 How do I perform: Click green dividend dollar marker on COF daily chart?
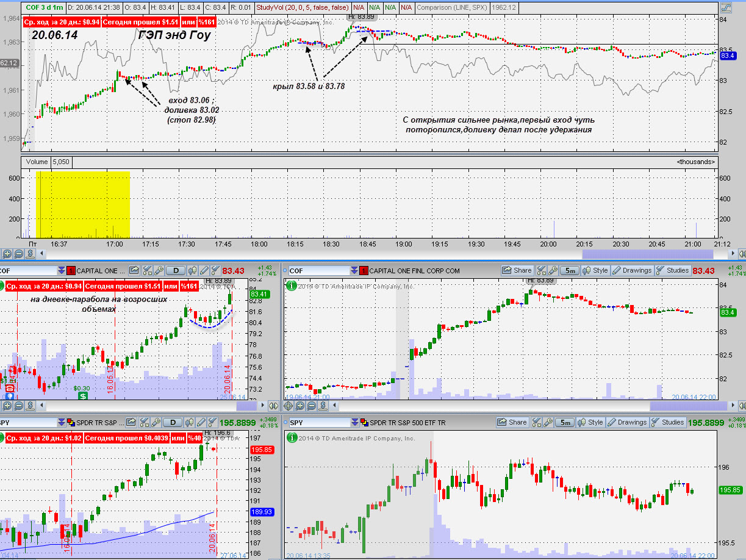click(x=83, y=395)
